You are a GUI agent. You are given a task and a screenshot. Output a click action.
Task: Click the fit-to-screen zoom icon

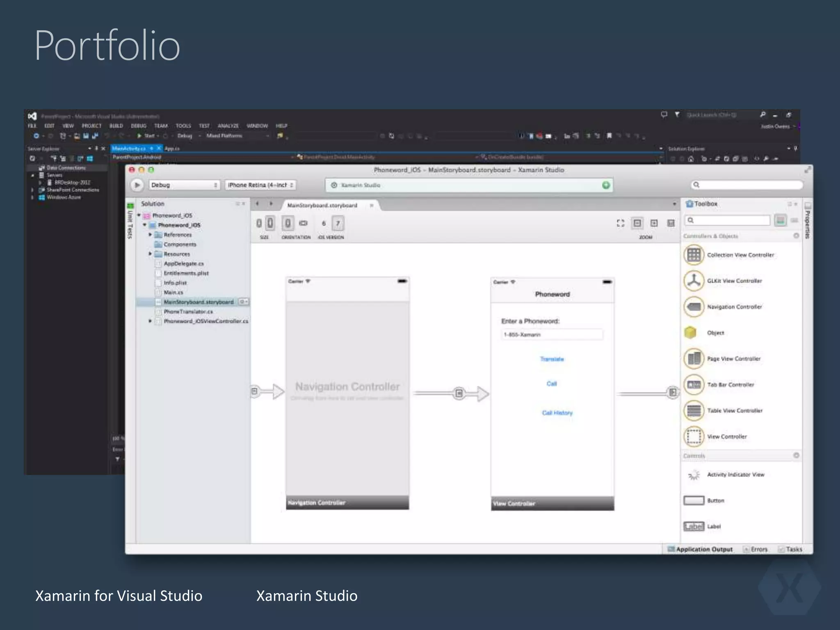click(621, 223)
